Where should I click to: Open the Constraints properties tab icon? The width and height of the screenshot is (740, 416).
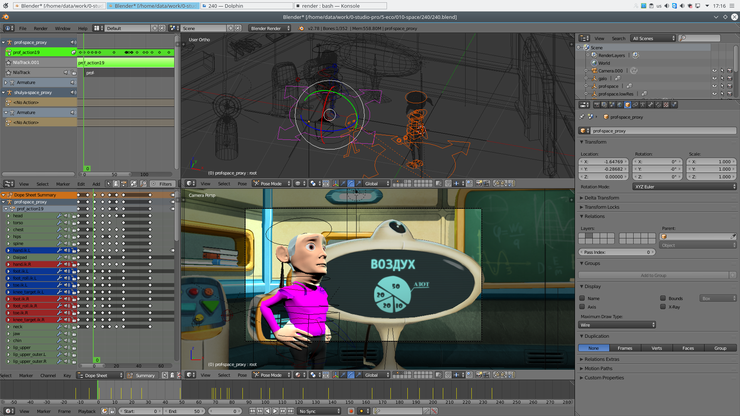tap(635, 105)
